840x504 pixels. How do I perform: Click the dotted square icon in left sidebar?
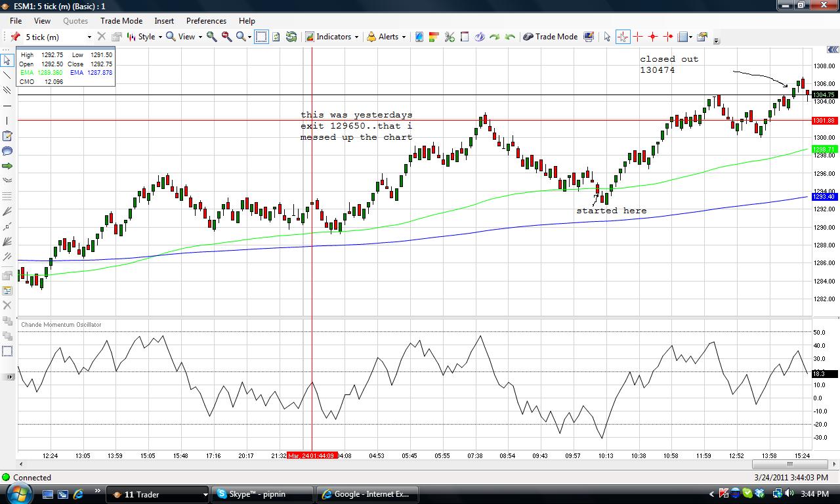point(7,352)
